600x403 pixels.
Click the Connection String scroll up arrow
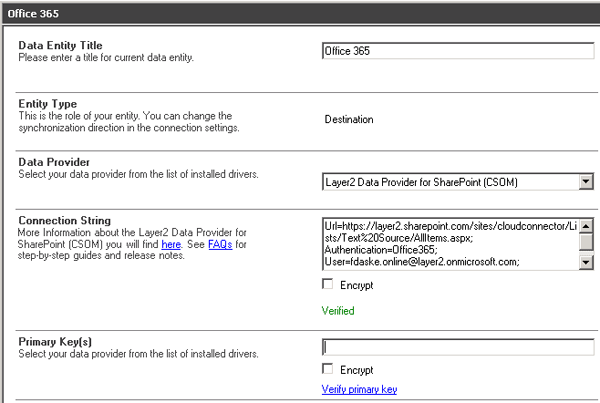pos(585,224)
